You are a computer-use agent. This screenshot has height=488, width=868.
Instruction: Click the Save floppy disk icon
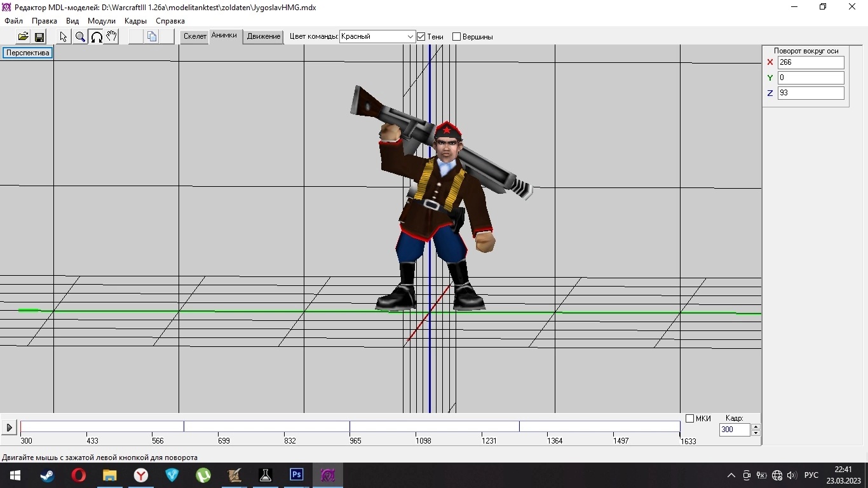[39, 37]
